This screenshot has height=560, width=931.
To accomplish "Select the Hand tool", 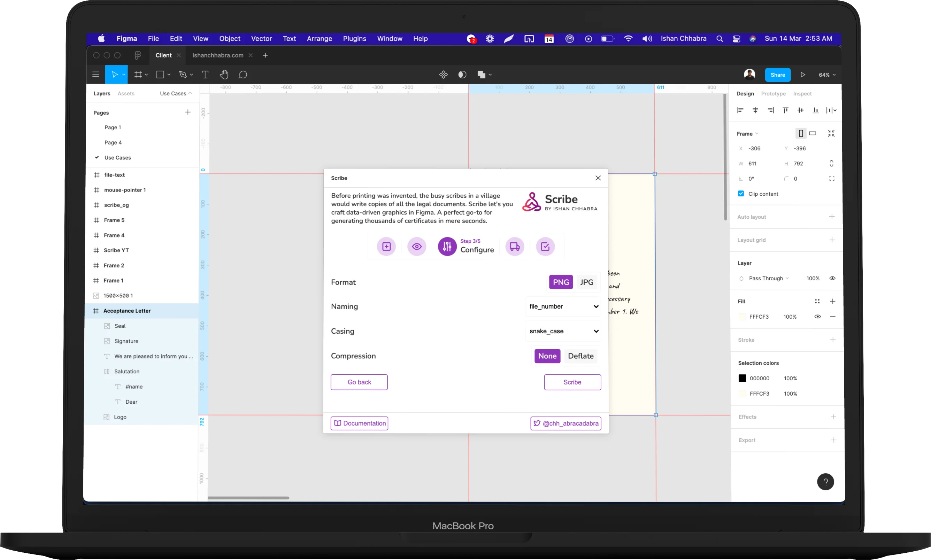I will click(224, 74).
